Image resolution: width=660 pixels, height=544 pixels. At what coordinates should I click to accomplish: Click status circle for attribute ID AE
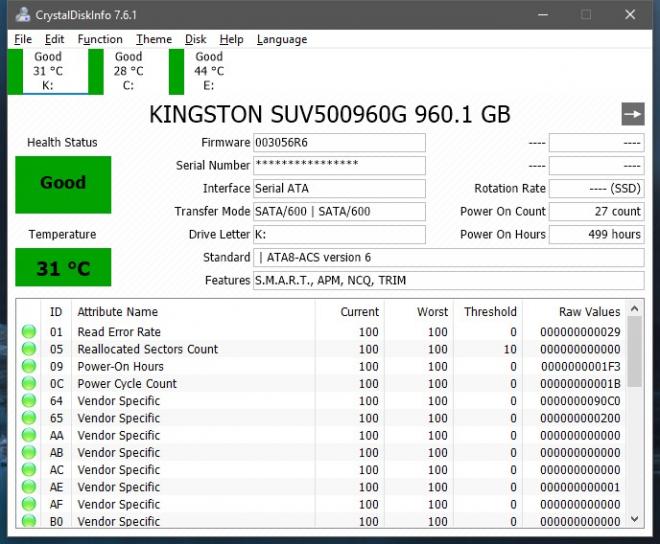[29, 487]
